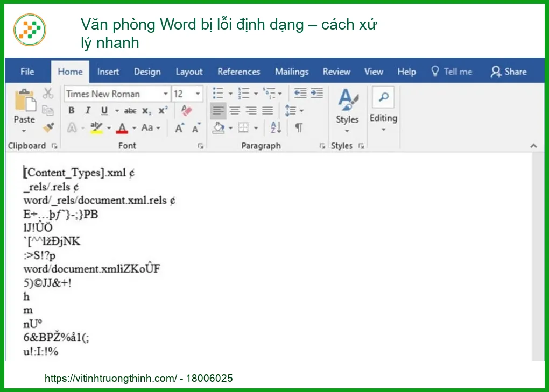Click Clear All Formatting eraser icon
This screenshot has height=392, width=549.
[186, 110]
